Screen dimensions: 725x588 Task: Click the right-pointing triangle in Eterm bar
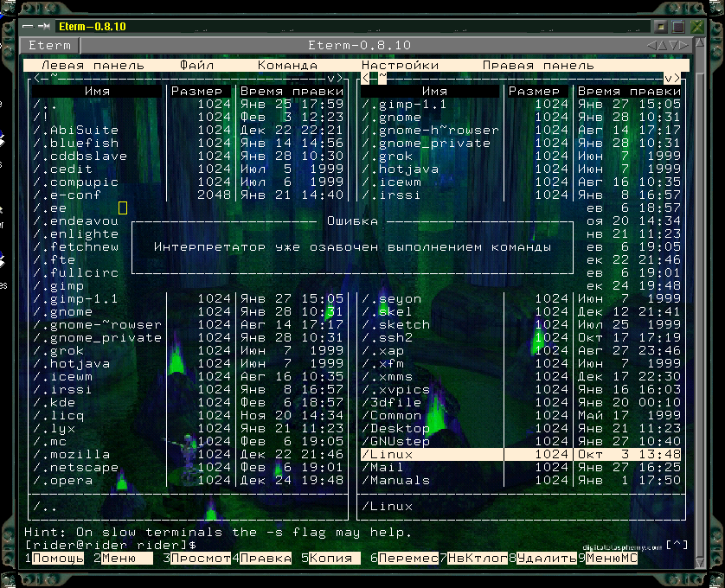684,45
